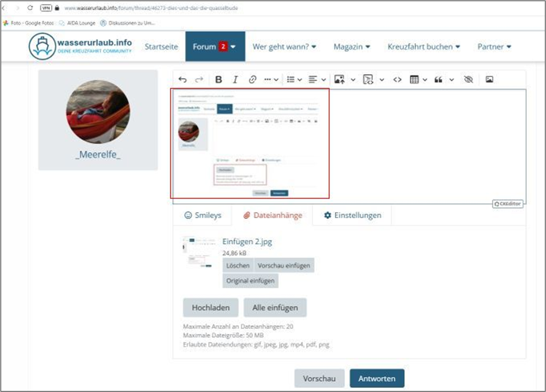Click Löschen to remove the attachment

tap(238, 266)
